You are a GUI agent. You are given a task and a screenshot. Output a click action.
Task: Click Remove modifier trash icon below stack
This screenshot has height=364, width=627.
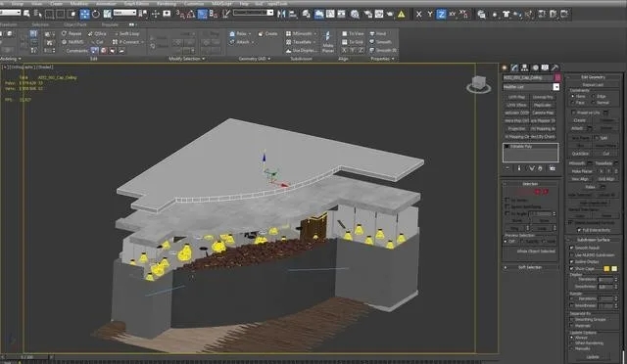click(x=540, y=168)
